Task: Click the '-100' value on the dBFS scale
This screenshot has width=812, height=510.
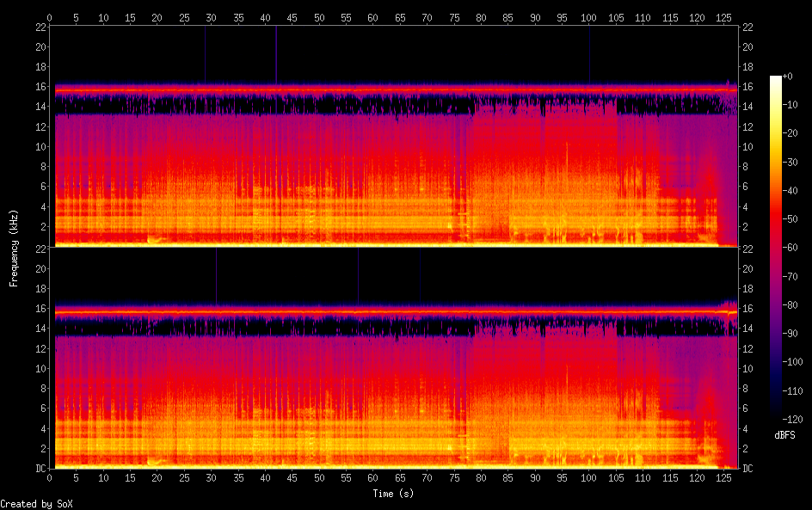Action: click(x=793, y=362)
